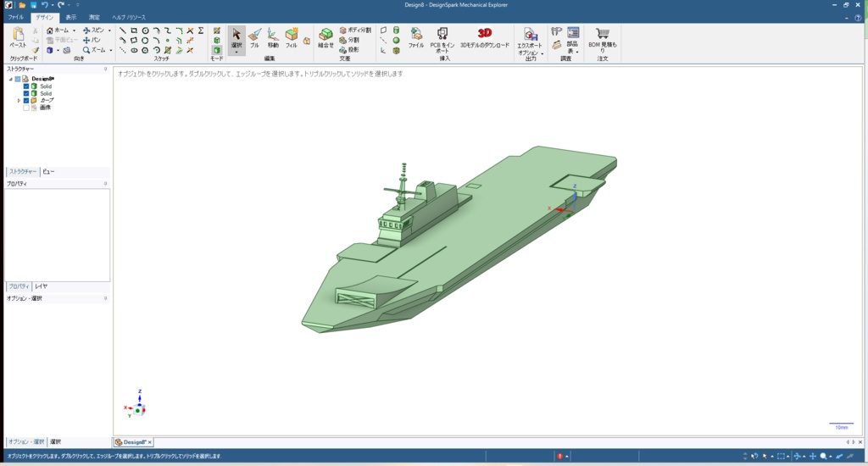
Task: Select the sketch Line tool
Action: (122, 31)
